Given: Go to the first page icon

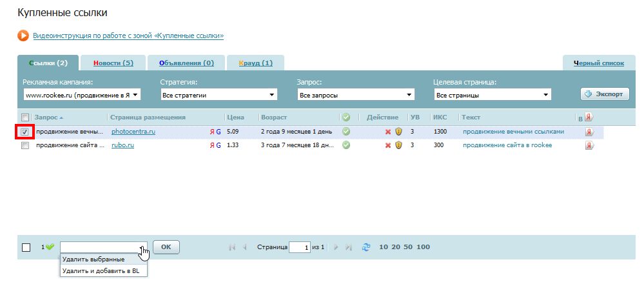Looking at the screenshot, I should point(232,247).
